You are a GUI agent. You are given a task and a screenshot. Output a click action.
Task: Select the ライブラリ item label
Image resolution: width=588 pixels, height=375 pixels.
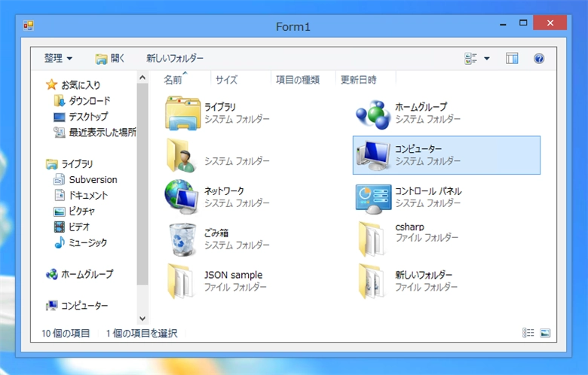coord(220,107)
